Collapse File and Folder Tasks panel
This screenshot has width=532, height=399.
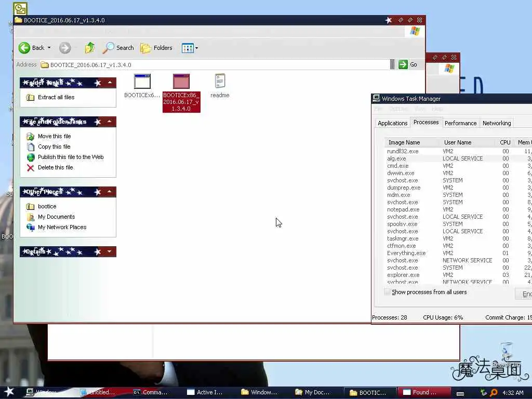coord(110,122)
